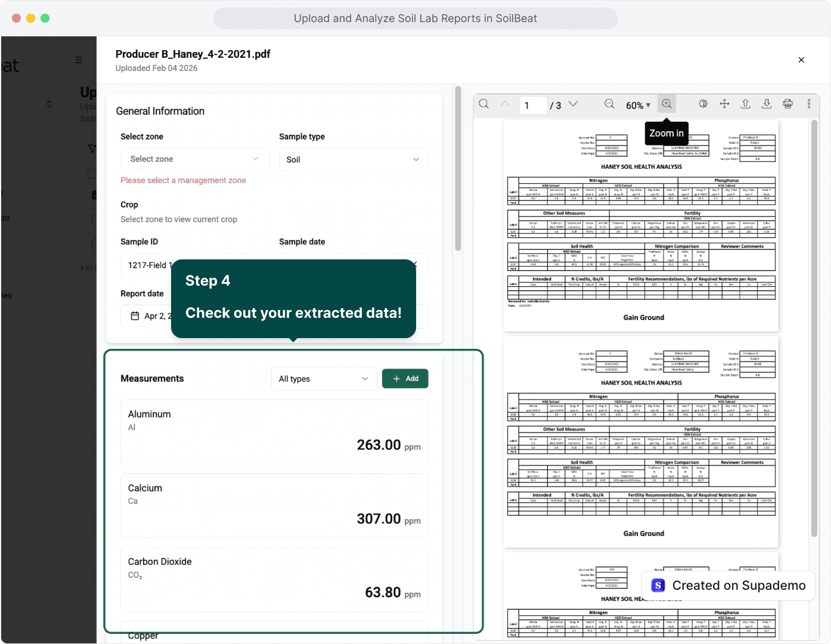831x644 pixels.
Task: Click the 'General Information' heading
Action: [160, 111]
